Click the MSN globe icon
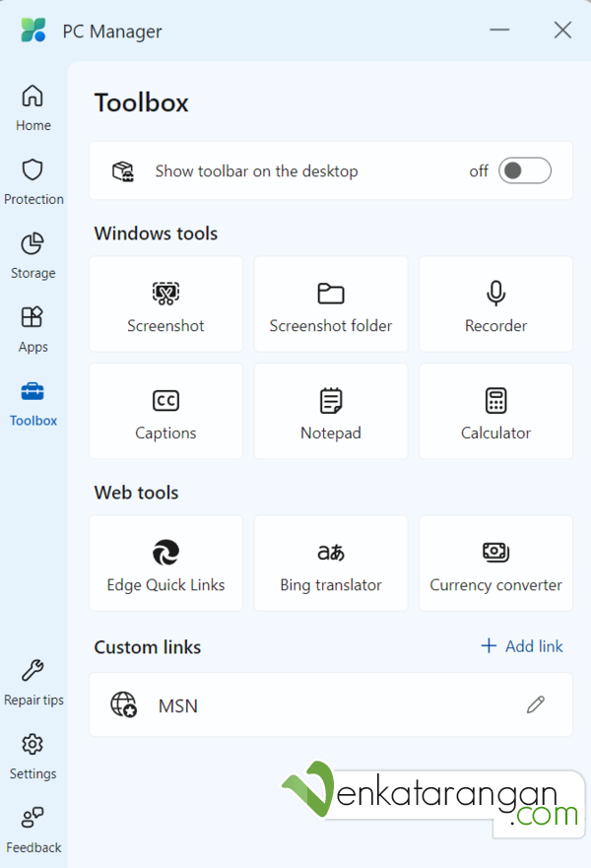This screenshot has height=868, width=591. pos(123,704)
